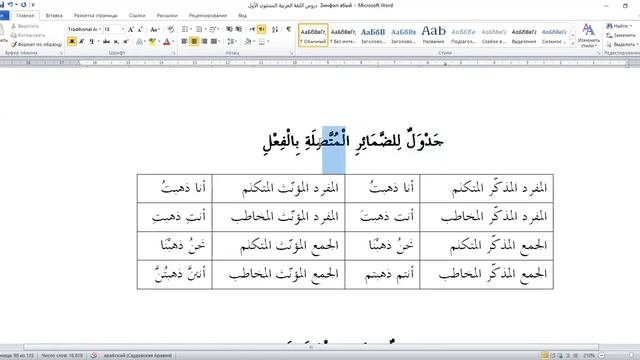Click the Increase Indent icon
This screenshot has width=640, height=360.
point(239,29)
